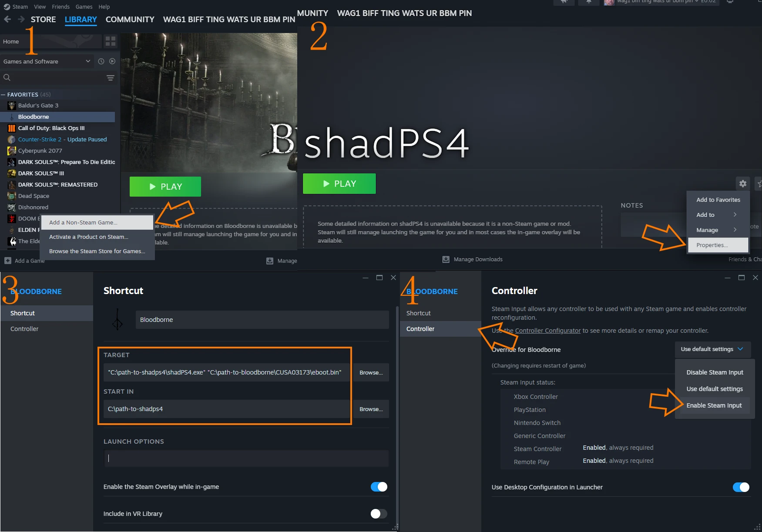762x532 pixels.
Task: Click the START IN path field
Action: pos(227,409)
